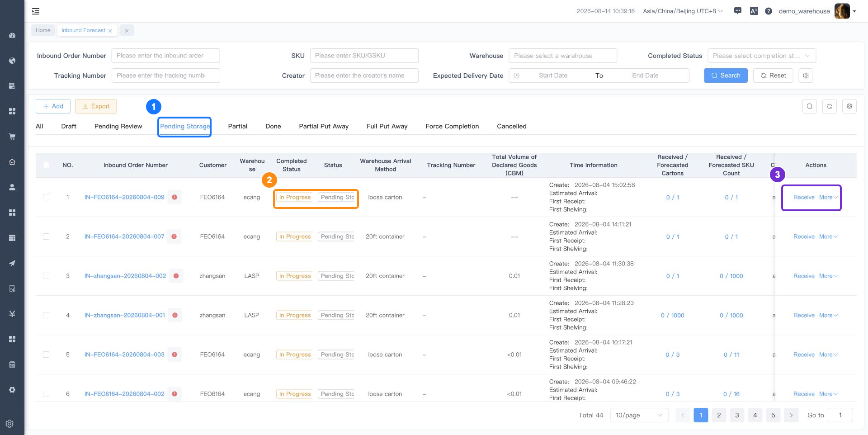Viewport: 868px width, 435px height.
Task: Expand More menu for IN-FEO6164-20260804-007
Action: [x=828, y=236]
